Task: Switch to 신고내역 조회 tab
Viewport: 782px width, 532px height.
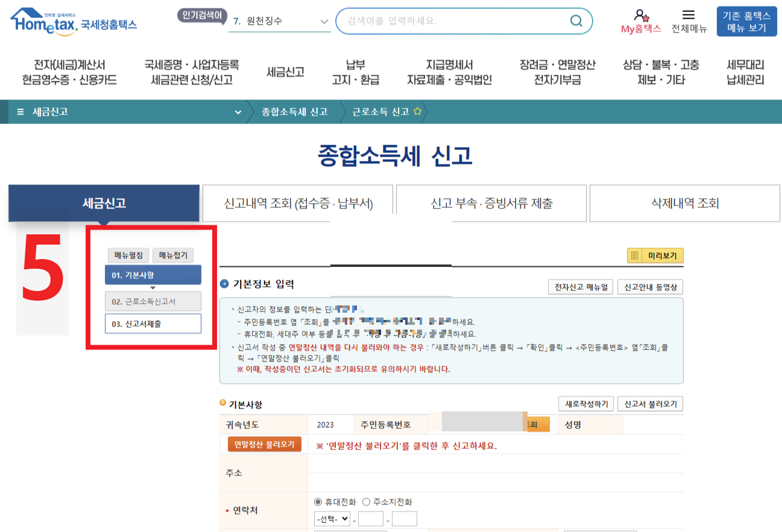Action: pyautogui.click(x=300, y=203)
